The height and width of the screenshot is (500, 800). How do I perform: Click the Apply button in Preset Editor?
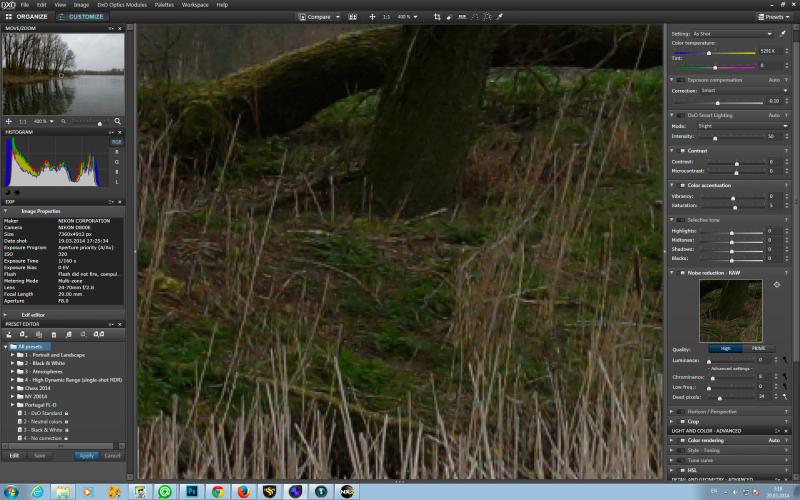pyautogui.click(x=87, y=456)
